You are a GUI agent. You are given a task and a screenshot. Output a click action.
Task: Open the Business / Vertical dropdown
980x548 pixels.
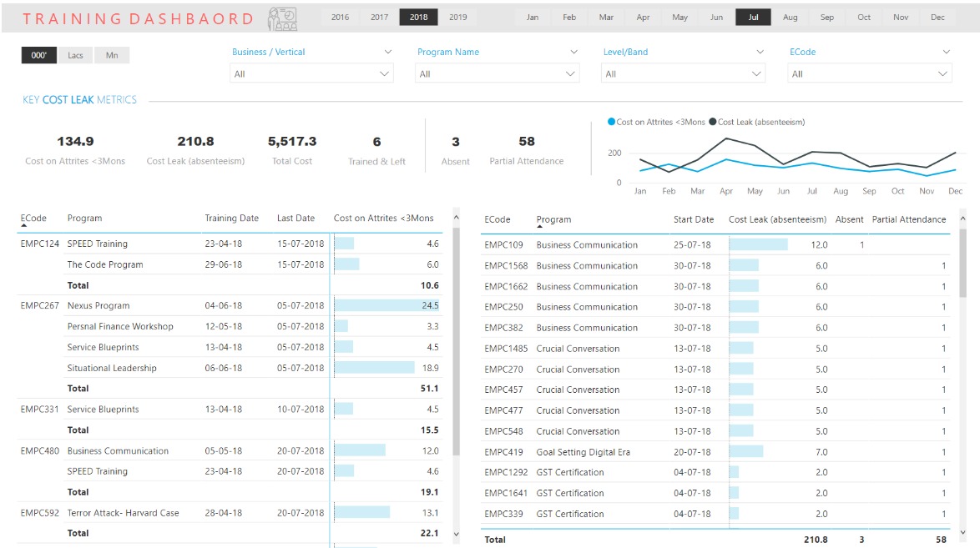[311, 74]
